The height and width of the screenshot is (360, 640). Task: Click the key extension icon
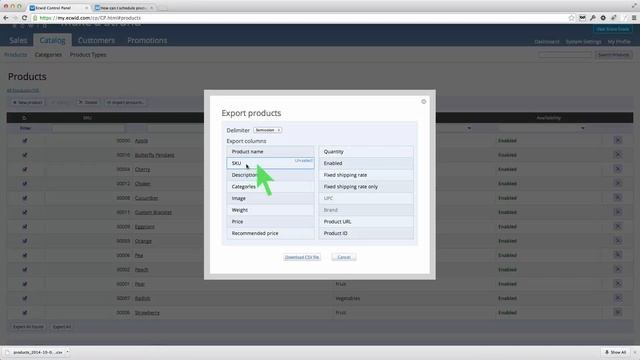pos(593,18)
